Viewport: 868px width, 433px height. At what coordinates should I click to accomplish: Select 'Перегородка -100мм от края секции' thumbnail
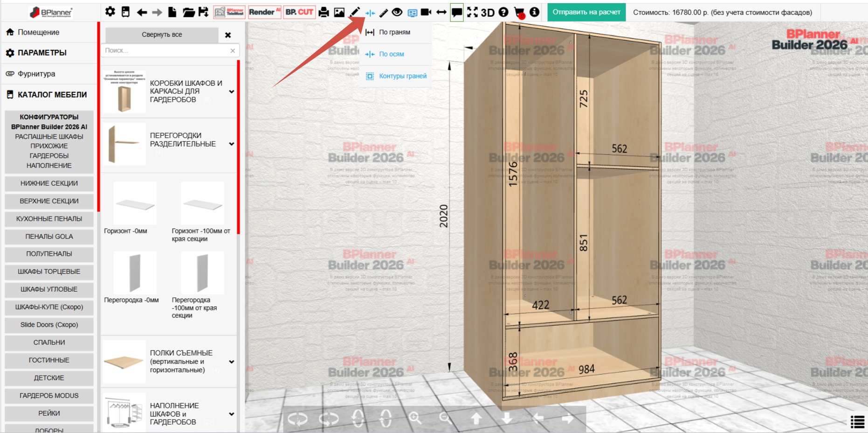pos(202,273)
